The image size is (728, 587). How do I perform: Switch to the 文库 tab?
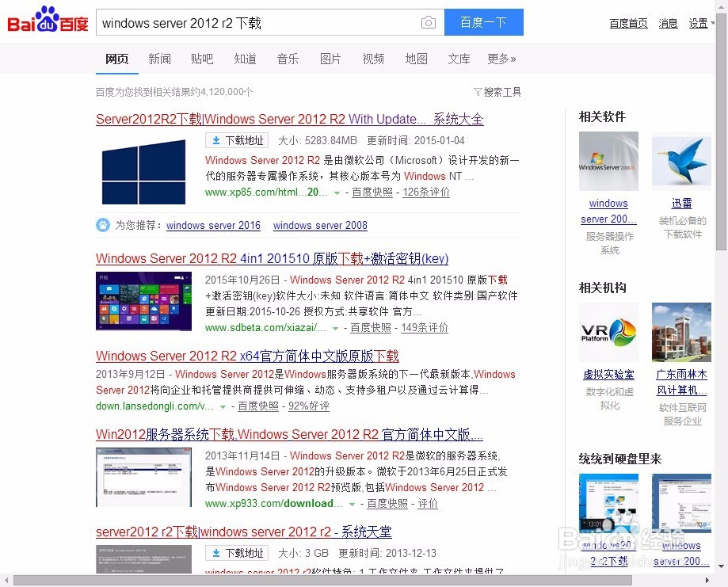459,59
